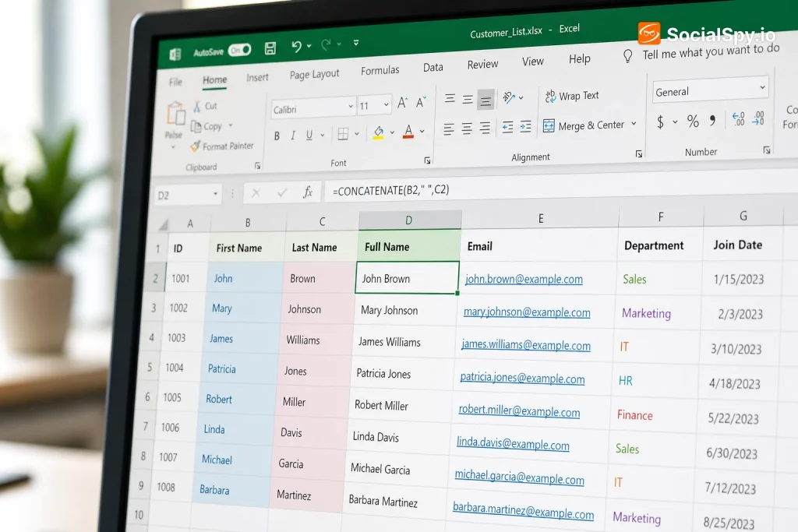The height and width of the screenshot is (532, 798).
Task: Click the Format Painter button
Action: 222,146
